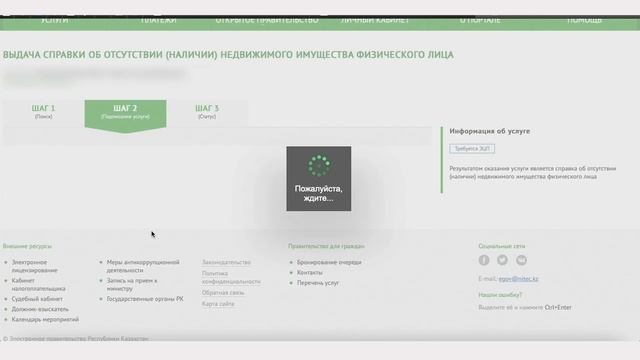Open the Контакты link
The image size is (640, 360).
click(x=309, y=272)
